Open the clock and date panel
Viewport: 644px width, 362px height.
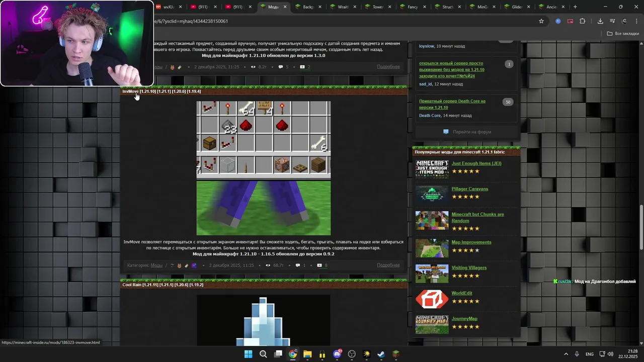(x=628, y=354)
